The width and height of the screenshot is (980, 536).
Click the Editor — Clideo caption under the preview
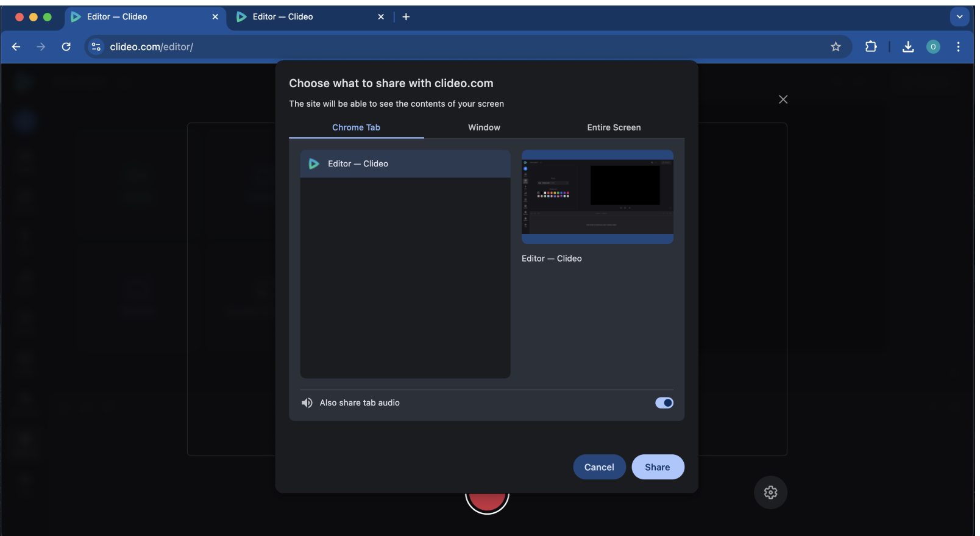click(552, 259)
